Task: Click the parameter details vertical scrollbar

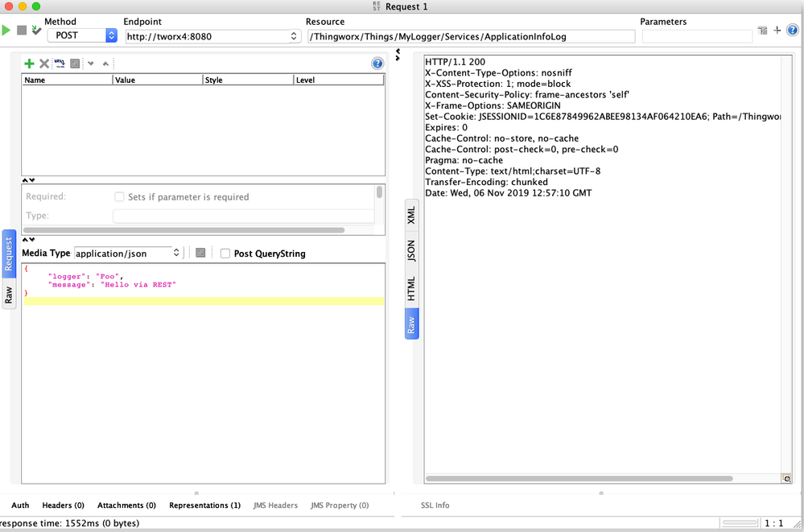Action: click(x=379, y=192)
